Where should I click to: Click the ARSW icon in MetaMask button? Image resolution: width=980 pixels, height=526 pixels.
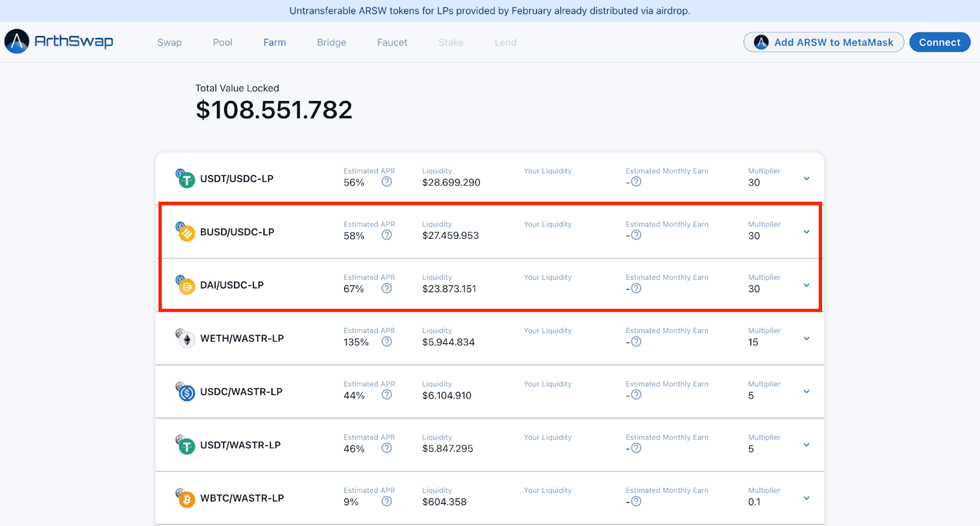[x=761, y=42]
